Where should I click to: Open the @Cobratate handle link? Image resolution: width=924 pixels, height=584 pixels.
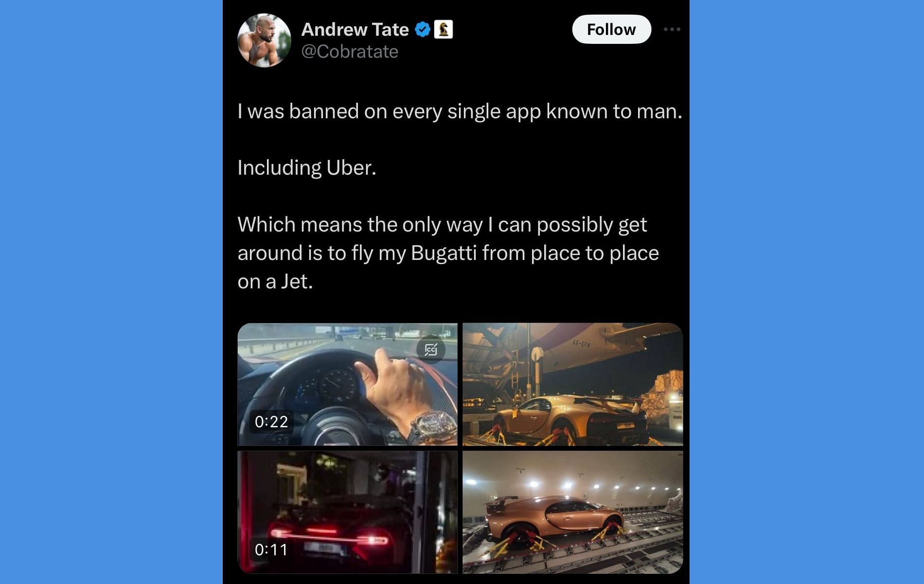pyautogui.click(x=350, y=52)
